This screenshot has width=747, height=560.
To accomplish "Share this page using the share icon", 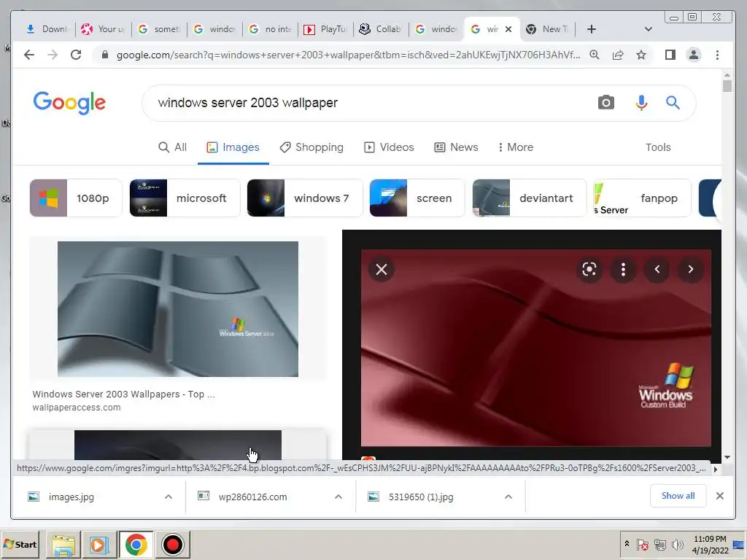I will coord(618,55).
